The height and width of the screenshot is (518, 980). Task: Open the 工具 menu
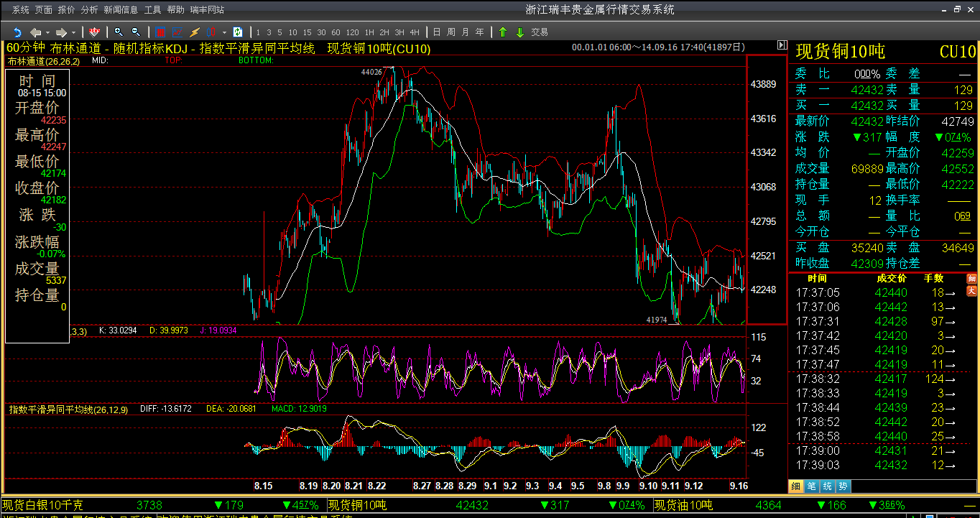pos(152,10)
